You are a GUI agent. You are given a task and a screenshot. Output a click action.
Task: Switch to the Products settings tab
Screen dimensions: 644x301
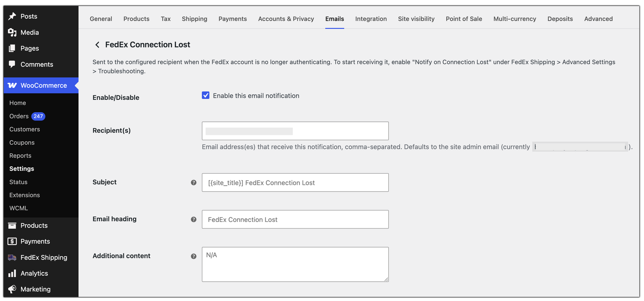pyautogui.click(x=136, y=19)
